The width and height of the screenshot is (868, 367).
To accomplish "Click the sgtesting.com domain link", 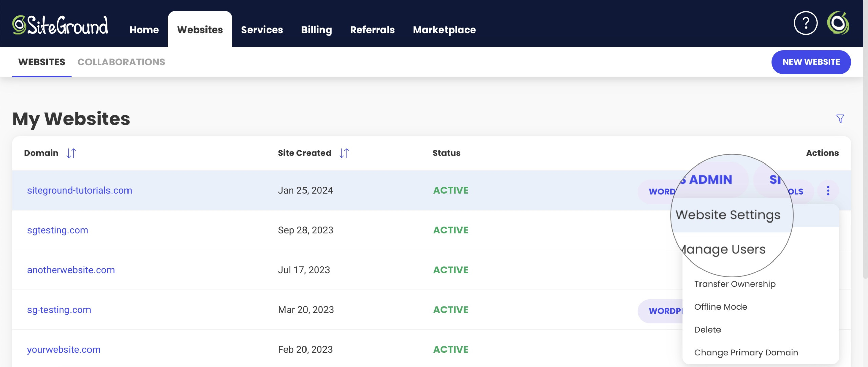I will 57,229.
